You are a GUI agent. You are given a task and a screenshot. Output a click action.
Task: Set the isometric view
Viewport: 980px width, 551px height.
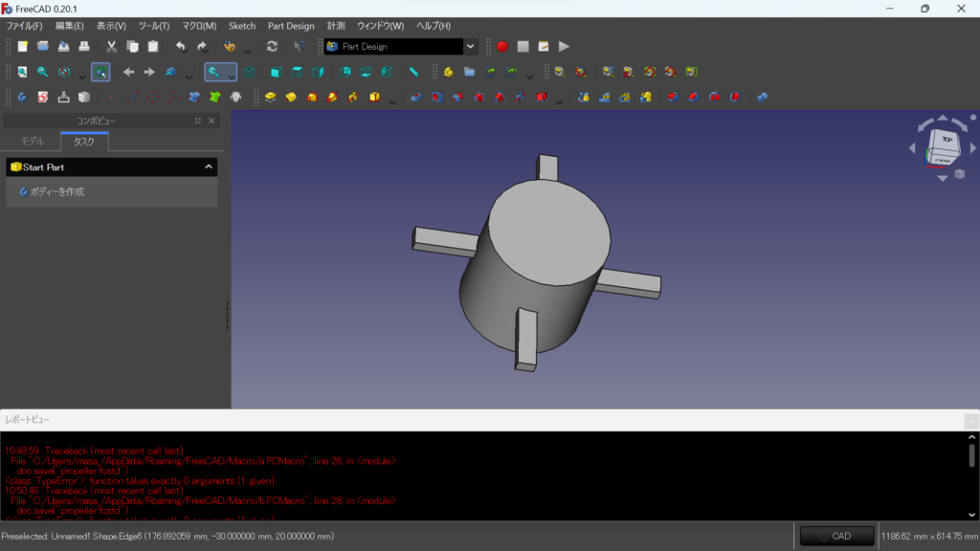(x=250, y=72)
